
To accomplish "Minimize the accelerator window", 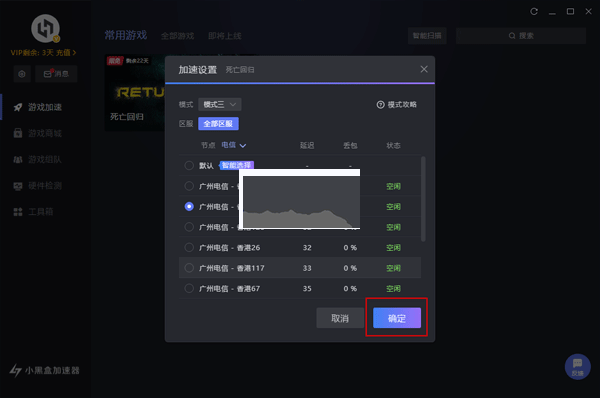I will click(x=552, y=12).
